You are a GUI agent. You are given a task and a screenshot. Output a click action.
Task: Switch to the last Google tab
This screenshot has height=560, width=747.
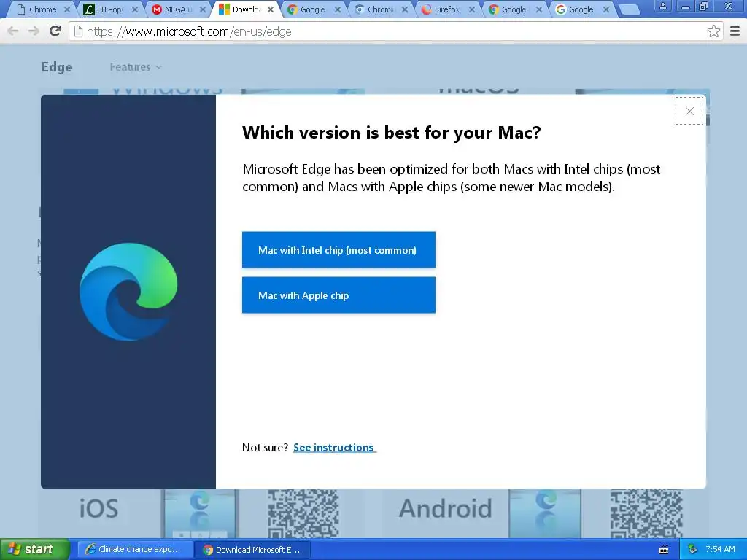pos(581,9)
